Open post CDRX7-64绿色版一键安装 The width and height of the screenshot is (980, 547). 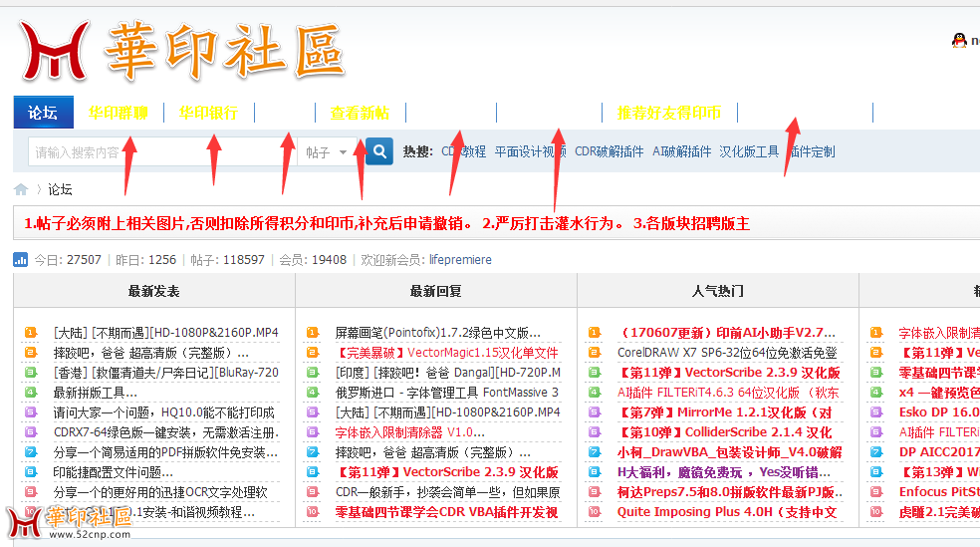tap(166, 432)
